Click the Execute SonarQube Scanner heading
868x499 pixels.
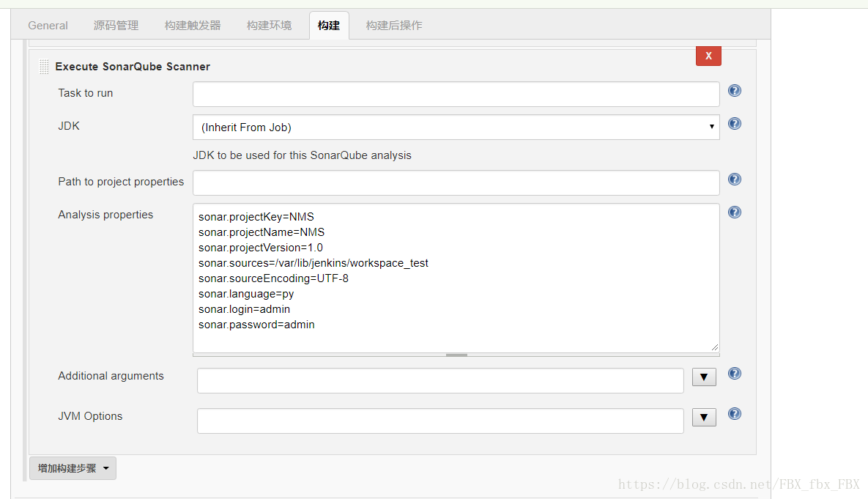(133, 67)
